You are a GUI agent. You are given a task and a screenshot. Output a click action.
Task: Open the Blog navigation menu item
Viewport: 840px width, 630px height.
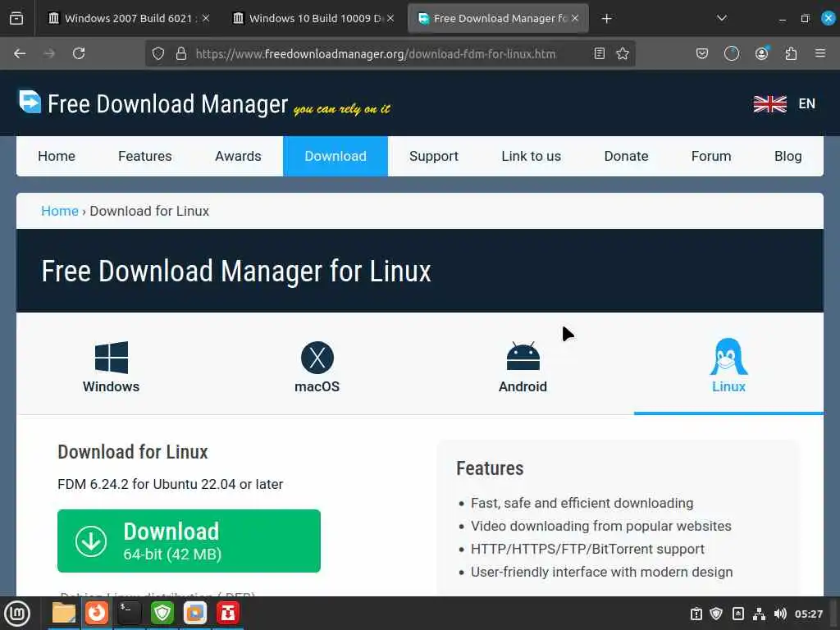click(787, 156)
